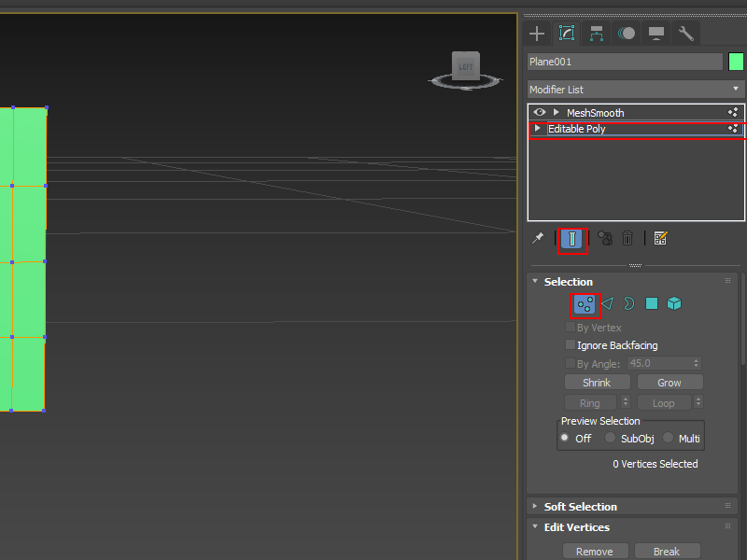Expand the Editable Poly sub-object tree

pyautogui.click(x=538, y=128)
